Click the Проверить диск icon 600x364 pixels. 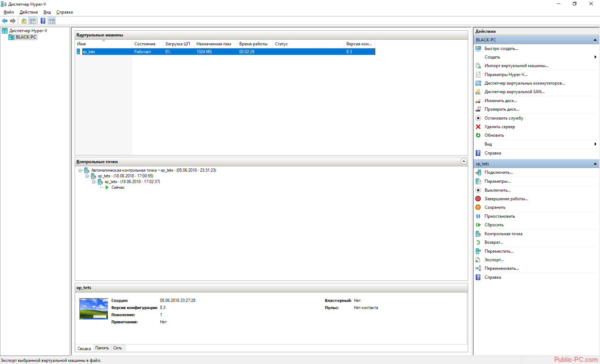coord(478,109)
